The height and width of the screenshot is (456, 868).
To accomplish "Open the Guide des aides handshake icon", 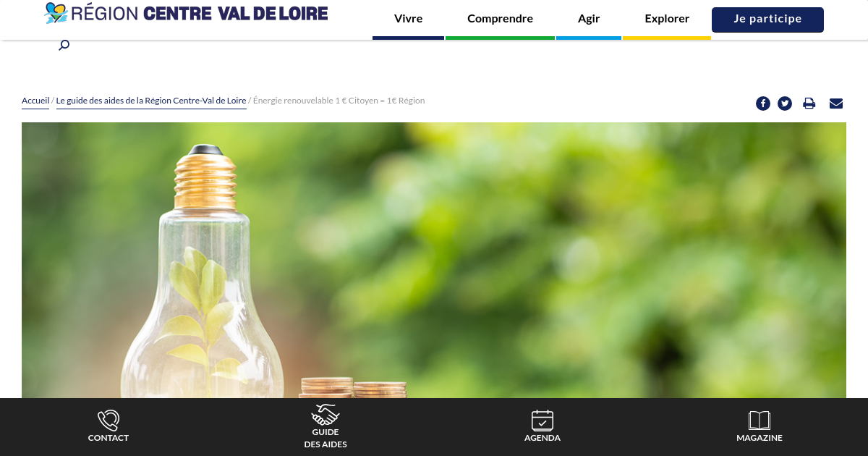I will 325,415.
